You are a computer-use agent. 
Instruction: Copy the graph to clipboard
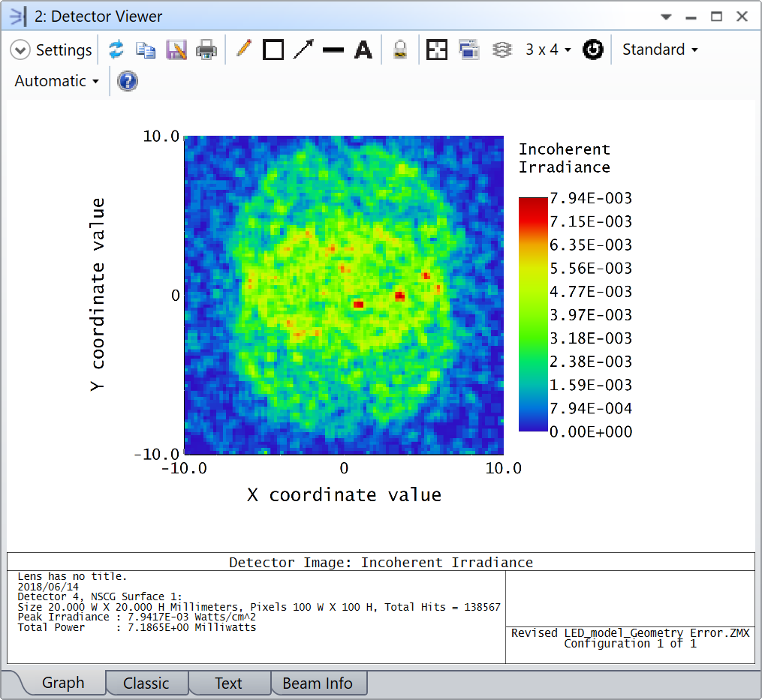pos(146,50)
